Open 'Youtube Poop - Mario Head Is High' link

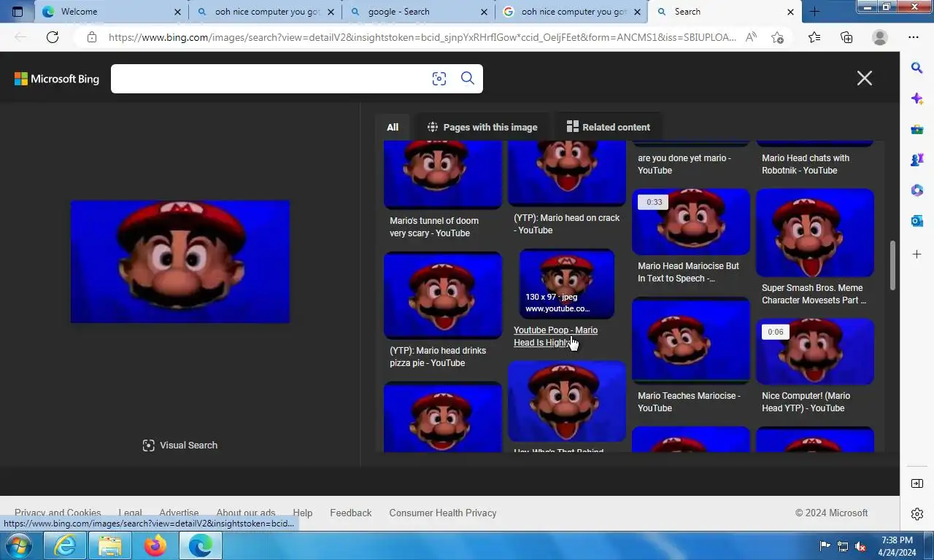click(x=555, y=336)
